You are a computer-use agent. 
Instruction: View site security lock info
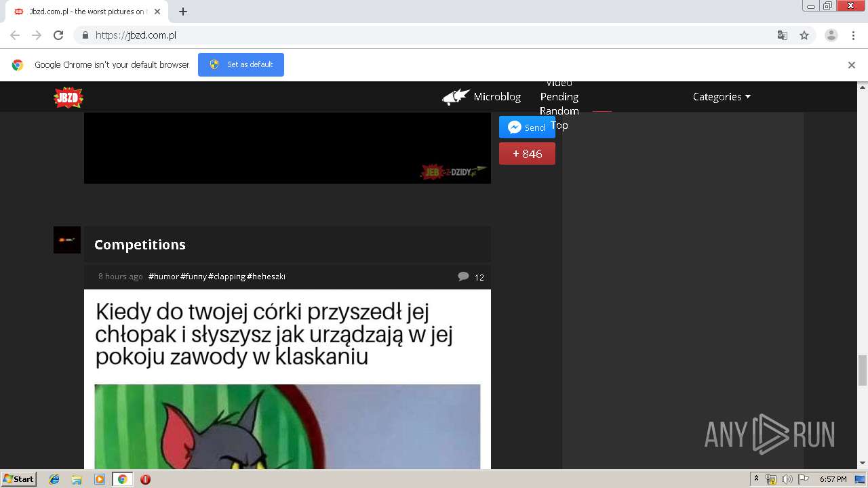[x=85, y=35]
